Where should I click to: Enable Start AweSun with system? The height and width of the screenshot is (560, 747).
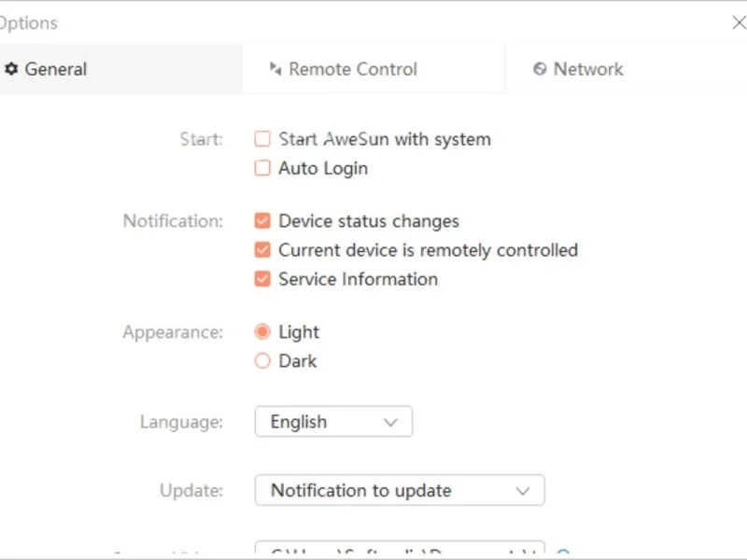pyautogui.click(x=262, y=139)
